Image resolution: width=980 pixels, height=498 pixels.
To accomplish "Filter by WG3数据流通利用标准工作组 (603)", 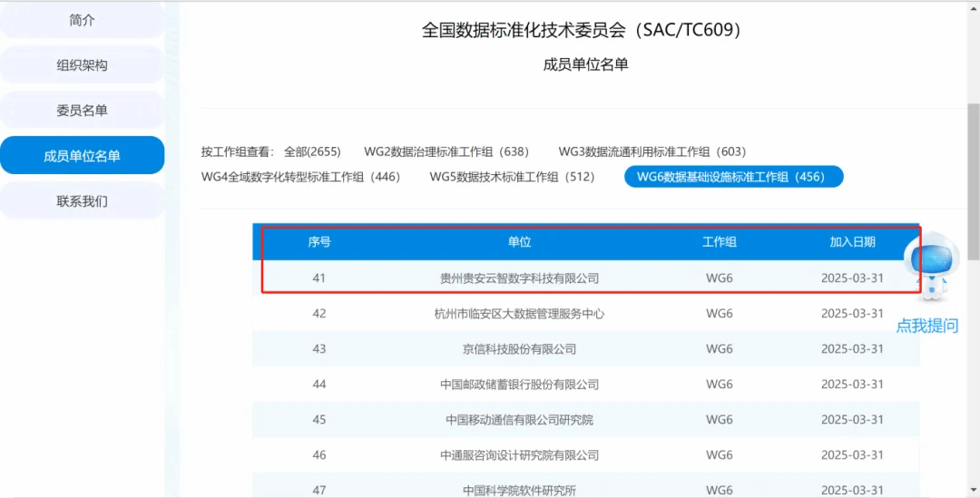I will [652, 151].
